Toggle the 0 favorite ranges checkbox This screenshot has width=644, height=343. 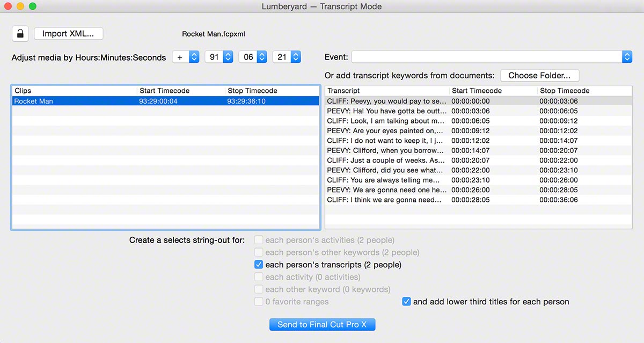point(259,302)
